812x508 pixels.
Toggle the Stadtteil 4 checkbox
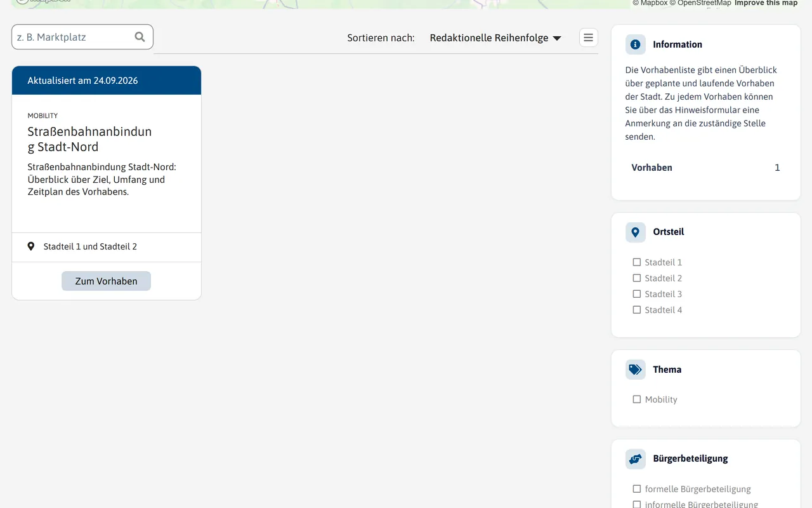point(636,310)
